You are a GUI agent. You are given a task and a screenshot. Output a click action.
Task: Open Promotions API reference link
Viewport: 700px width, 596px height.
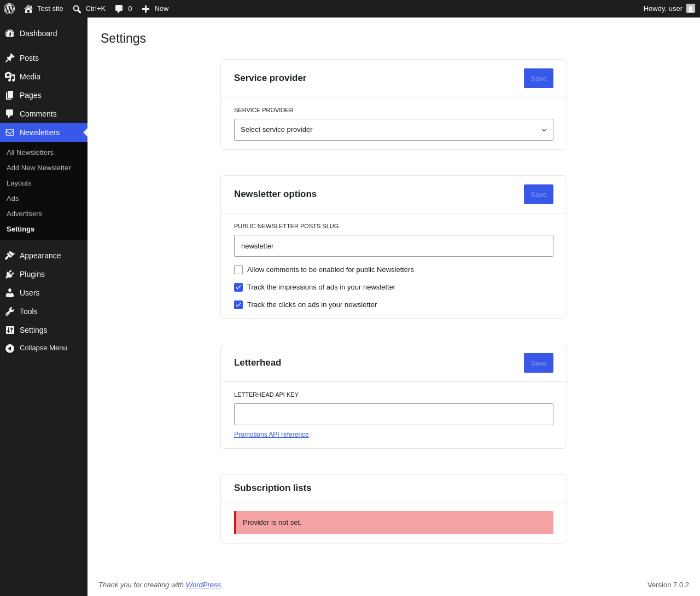[271, 435]
